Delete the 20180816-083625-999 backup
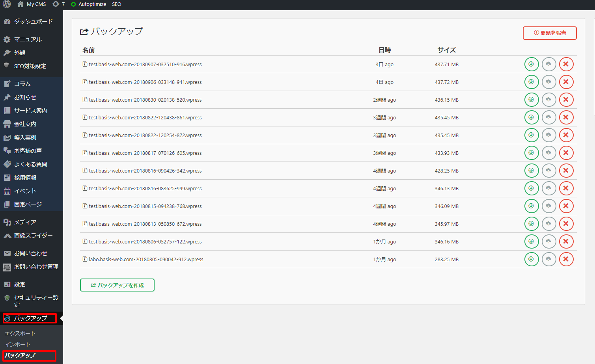Viewport: 595px width, 364px height. pyautogui.click(x=566, y=188)
